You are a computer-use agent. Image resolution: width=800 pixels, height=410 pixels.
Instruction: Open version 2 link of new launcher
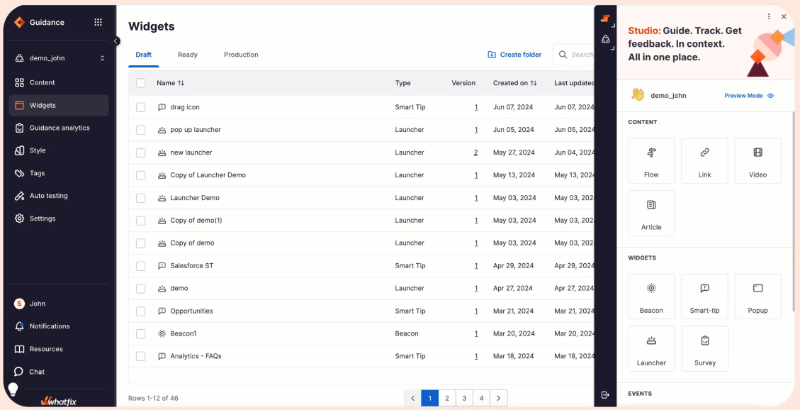(475, 153)
